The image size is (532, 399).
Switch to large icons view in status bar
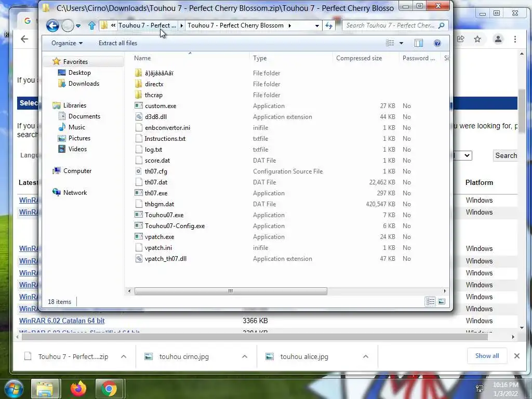click(x=442, y=301)
